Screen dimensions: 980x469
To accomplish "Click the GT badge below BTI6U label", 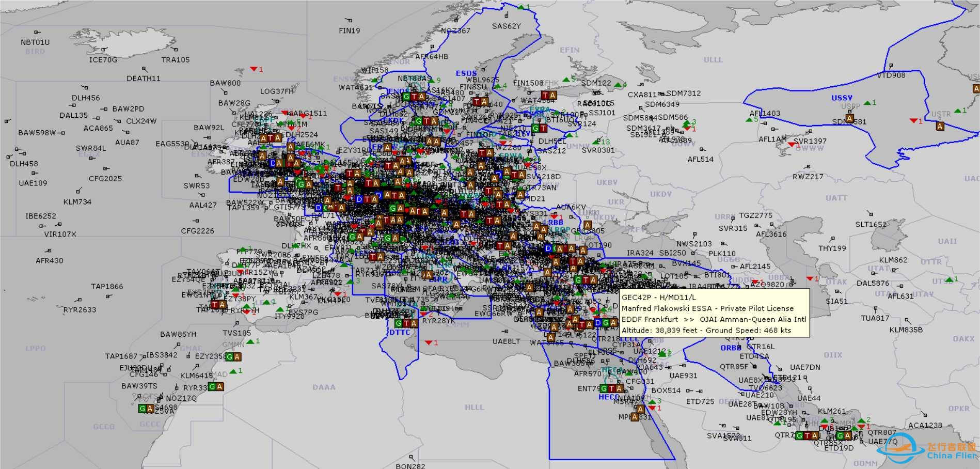I will 539,128.
